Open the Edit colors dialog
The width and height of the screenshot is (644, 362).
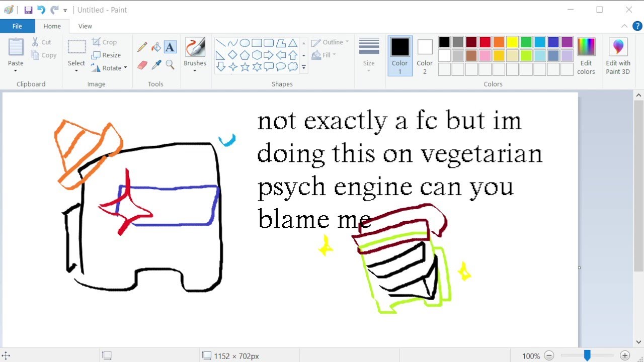[x=586, y=56]
